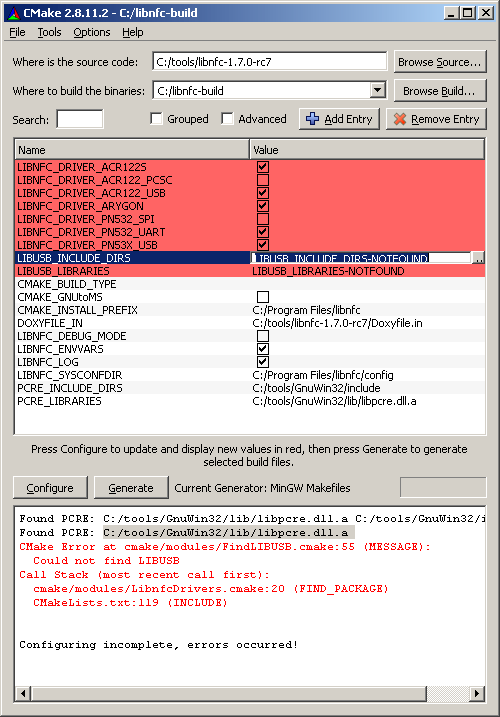This screenshot has height=717, width=500.
Task: Open the Options menu
Action: (91, 32)
